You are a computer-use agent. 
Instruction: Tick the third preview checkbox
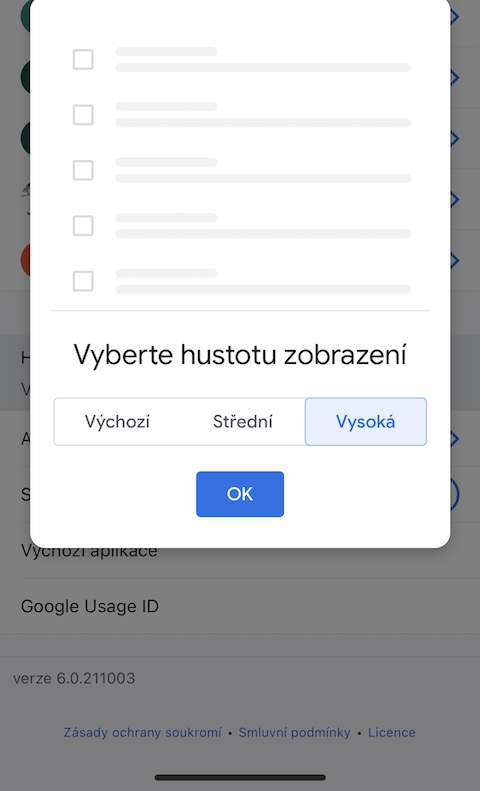pyautogui.click(x=83, y=171)
